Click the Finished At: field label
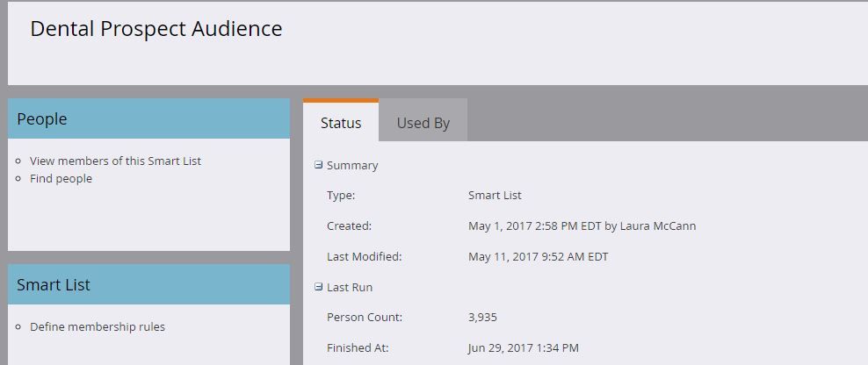 (x=358, y=347)
